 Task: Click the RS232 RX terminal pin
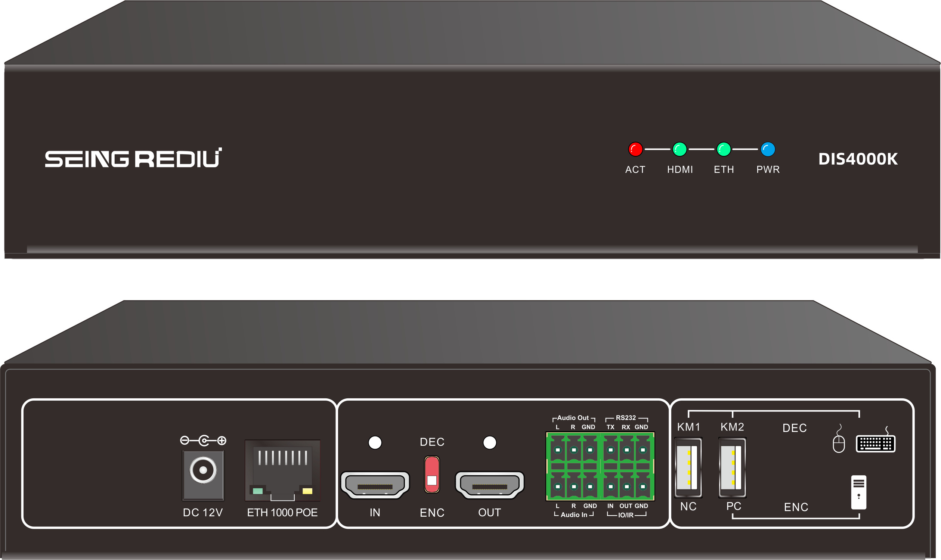pos(626,450)
